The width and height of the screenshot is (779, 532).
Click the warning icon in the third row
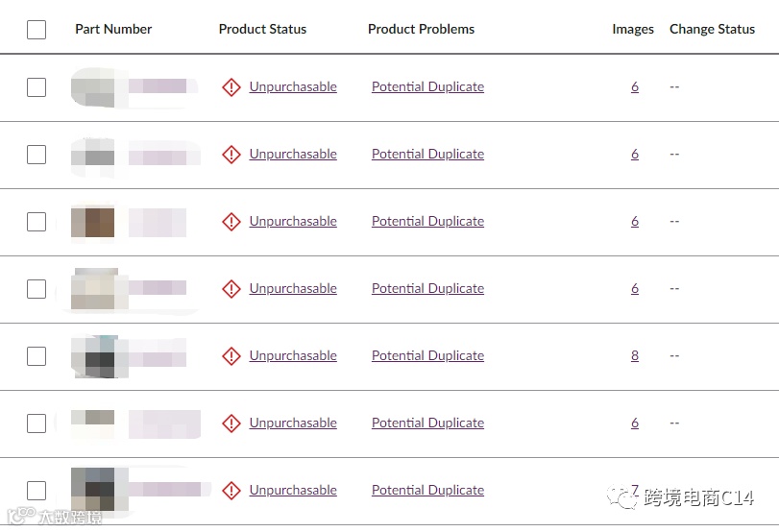231,222
